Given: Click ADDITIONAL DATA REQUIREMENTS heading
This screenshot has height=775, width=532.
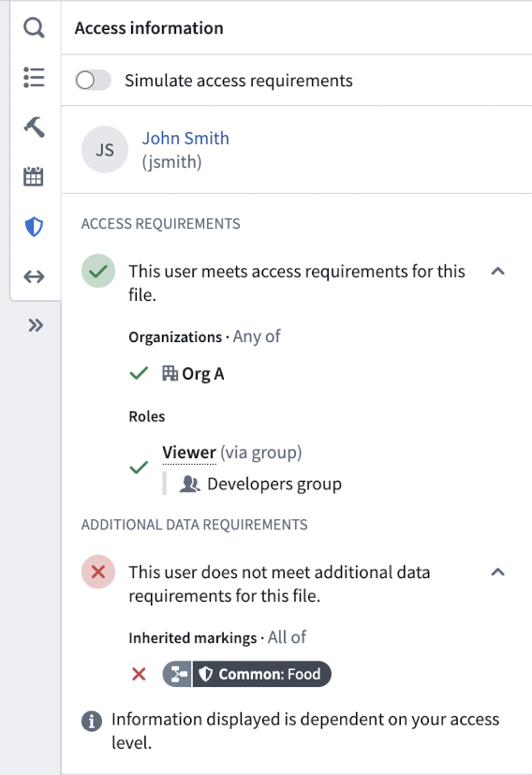Looking at the screenshot, I should click(194, 525).
